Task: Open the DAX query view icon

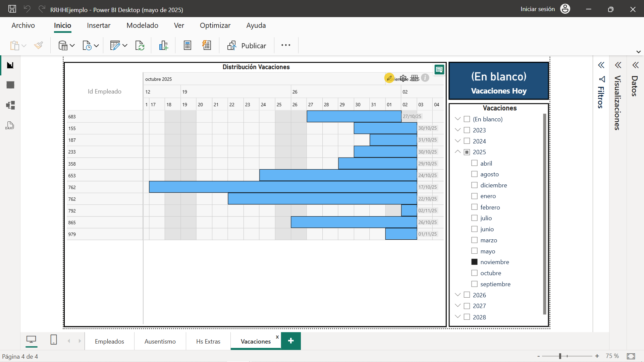Action: 10,126
